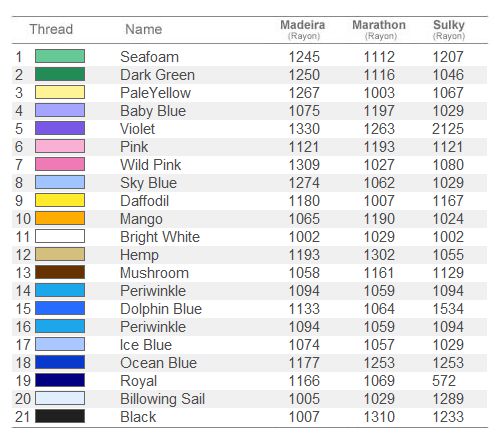This screenshot has height=438, width=500.
Task: Choose the Daffodil yellow swatch
Action: point(60,200)
